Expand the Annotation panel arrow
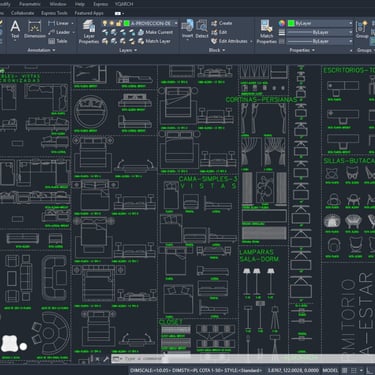 click(x=54, y=50)
